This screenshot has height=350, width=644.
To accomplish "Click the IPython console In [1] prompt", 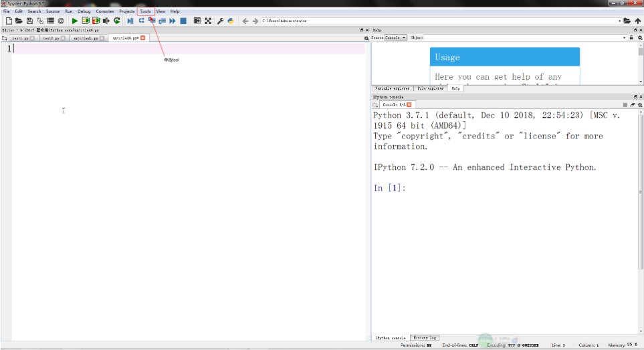I will [389, 188].
